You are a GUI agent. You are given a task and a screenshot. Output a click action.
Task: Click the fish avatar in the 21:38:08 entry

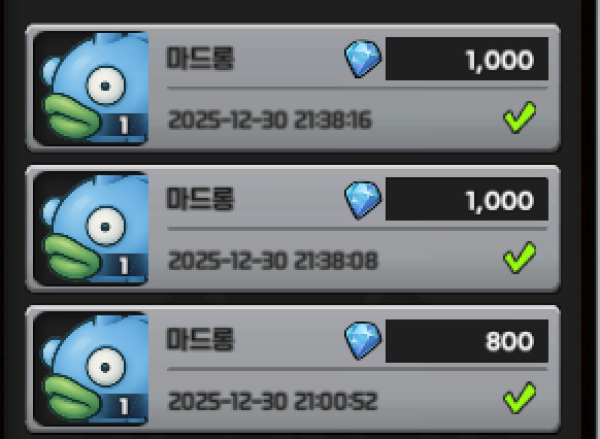click(x=91, y=229)
